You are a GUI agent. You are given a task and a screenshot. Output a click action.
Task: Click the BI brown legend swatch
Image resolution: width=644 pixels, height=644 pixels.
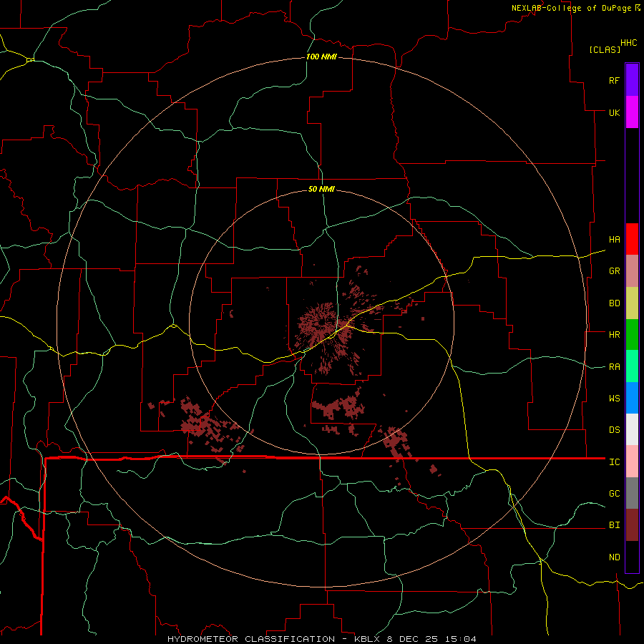[x=632, y=525]
